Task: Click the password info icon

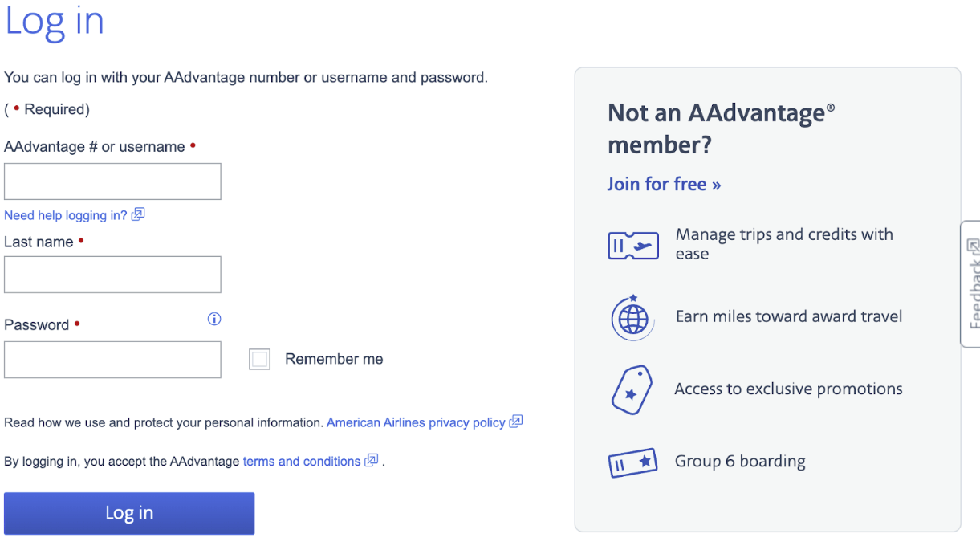Action: coord(214,319)
